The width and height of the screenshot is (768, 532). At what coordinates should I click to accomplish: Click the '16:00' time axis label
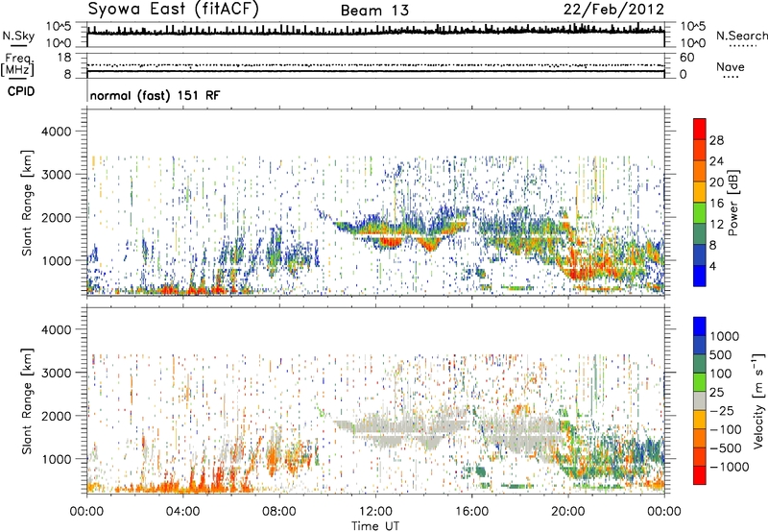pyautogui.click(x=471, y=512)
